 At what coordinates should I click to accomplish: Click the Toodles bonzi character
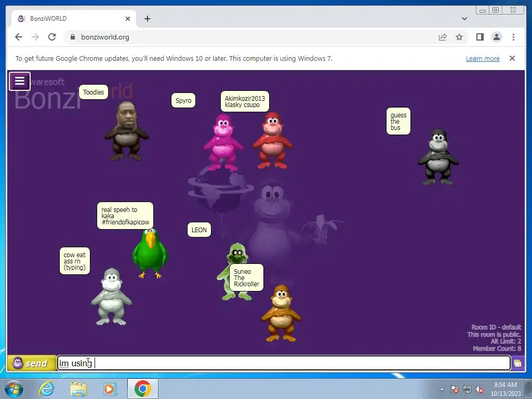pyautogui.click(x=126, y=130)
